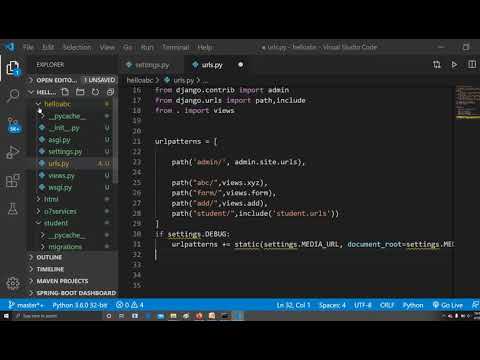Screen dimensions: 480x360
Task: Open the Selection menu
Action: pos(77,47)
